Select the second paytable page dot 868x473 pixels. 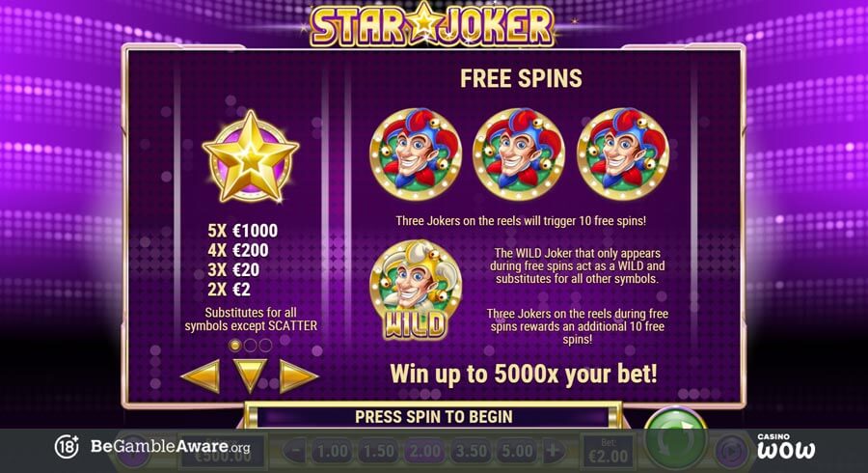(x=250, y=346)
